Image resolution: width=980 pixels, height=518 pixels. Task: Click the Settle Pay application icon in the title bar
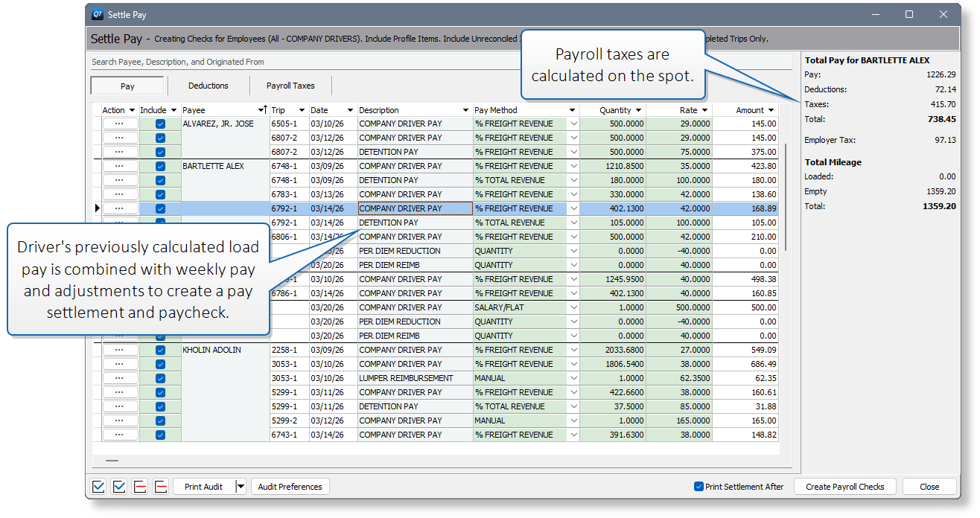pyautogui.click(x=98, y=14)
